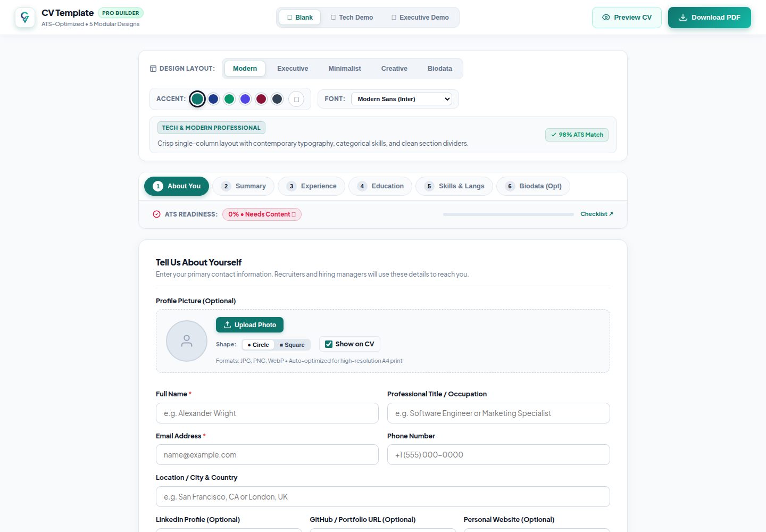Click the profile picture avatar placeholder

[x=187, y=341]
